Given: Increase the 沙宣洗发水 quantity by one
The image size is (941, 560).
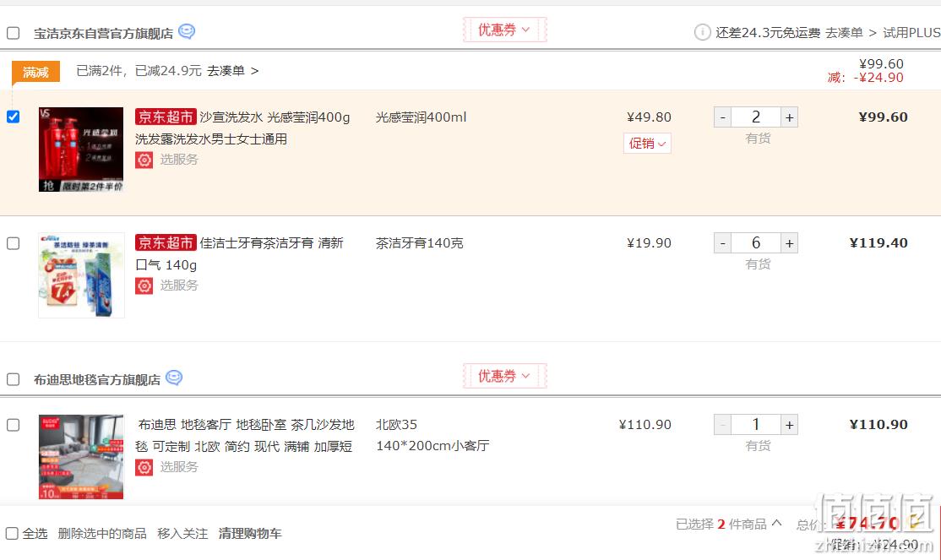Looking at the screenshot, I should [789, 117].
